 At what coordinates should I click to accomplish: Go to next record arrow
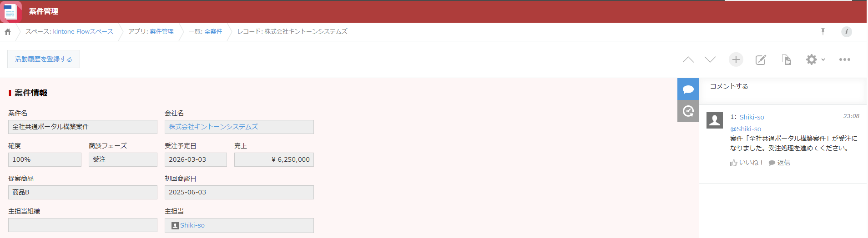tap(710, 59)
